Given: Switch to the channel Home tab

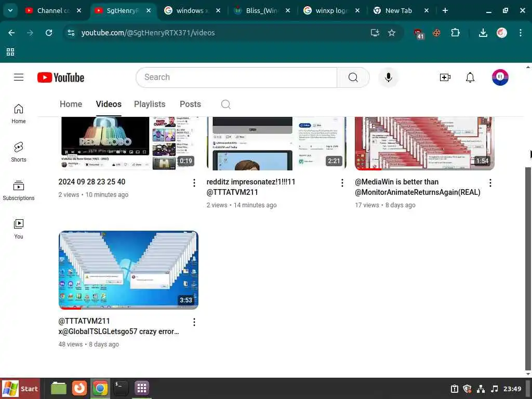Looking at the screenshot, I should 71,104.
